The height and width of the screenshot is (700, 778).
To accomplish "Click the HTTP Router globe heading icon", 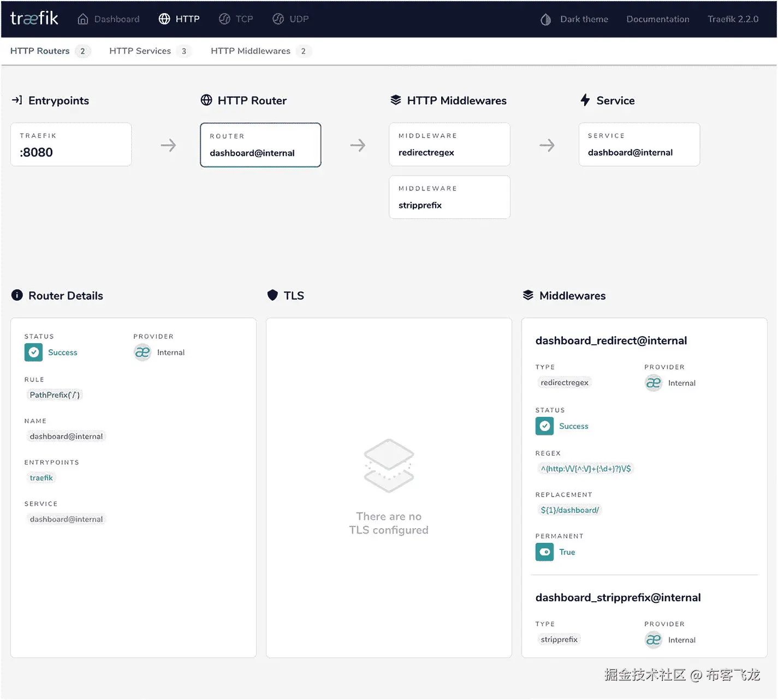I will coord(206,100).
